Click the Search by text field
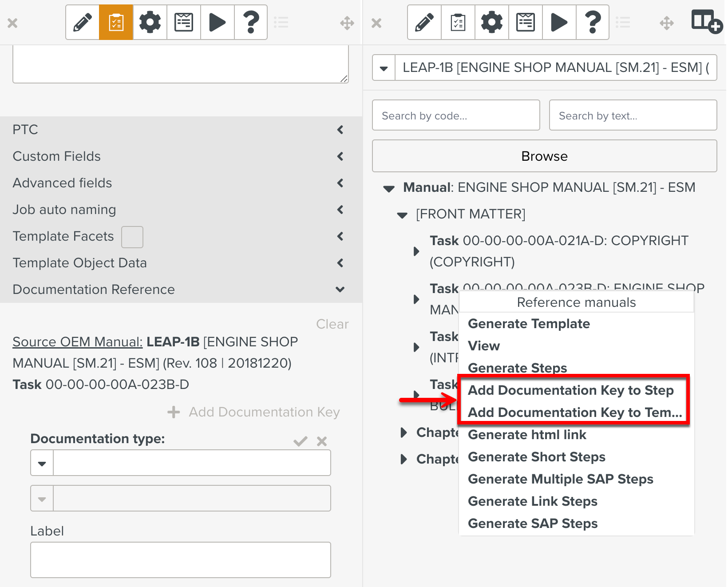Image resolution: width=728 pixels, height=587 pixels. pyautogui.click(x=633, y=115)
